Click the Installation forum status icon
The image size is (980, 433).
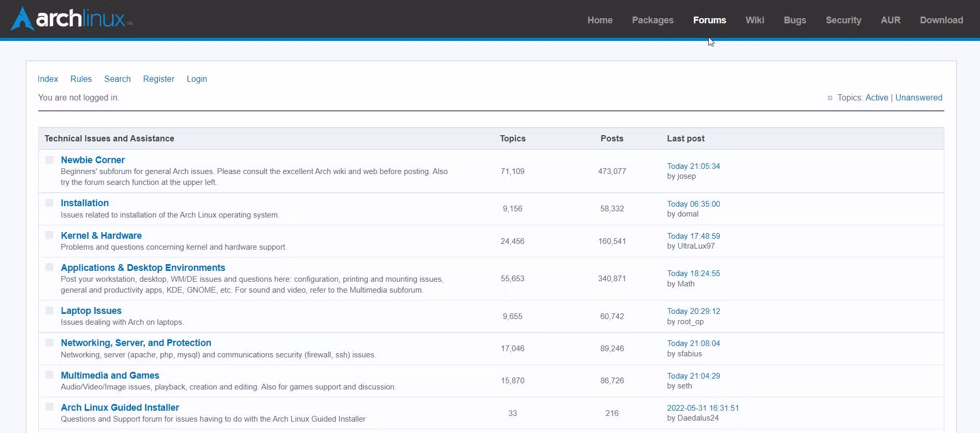[49, 203]
